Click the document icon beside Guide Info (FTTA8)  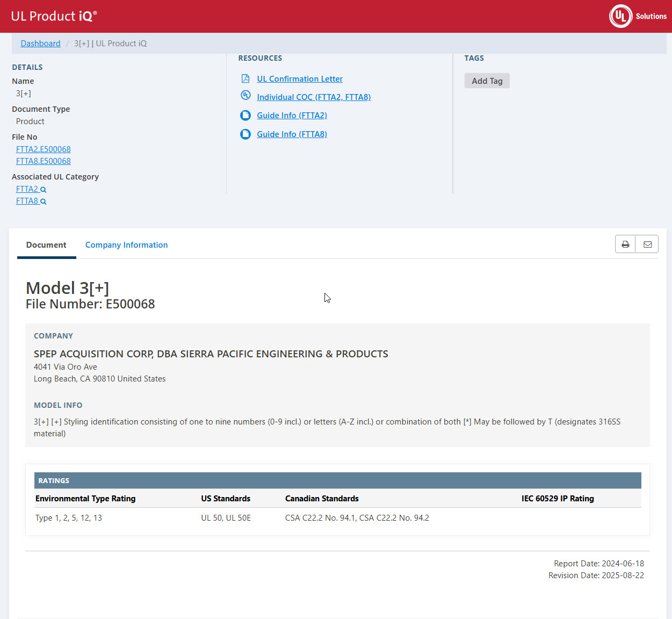[245, 134]
